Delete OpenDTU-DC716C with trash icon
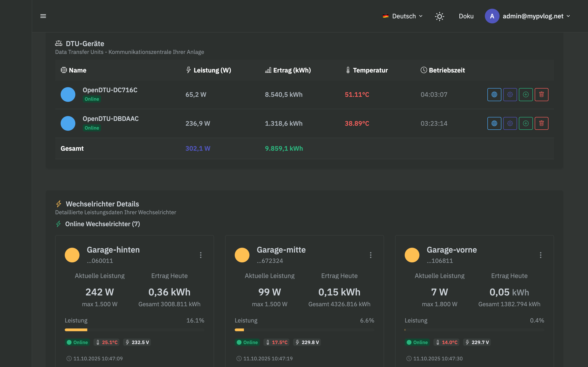 (x=541, y=95)
